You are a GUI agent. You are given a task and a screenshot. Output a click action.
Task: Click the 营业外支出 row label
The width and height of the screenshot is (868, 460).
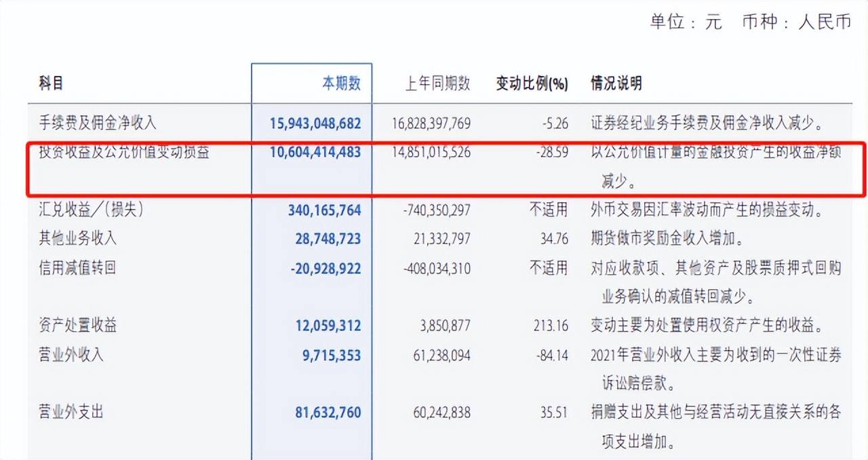tap(69, 412)
